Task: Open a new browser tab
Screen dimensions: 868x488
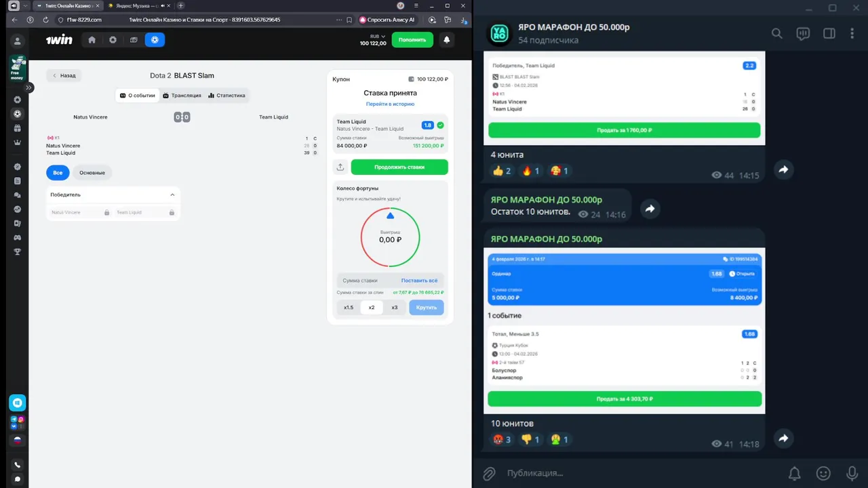Action: tap(181, 5)
